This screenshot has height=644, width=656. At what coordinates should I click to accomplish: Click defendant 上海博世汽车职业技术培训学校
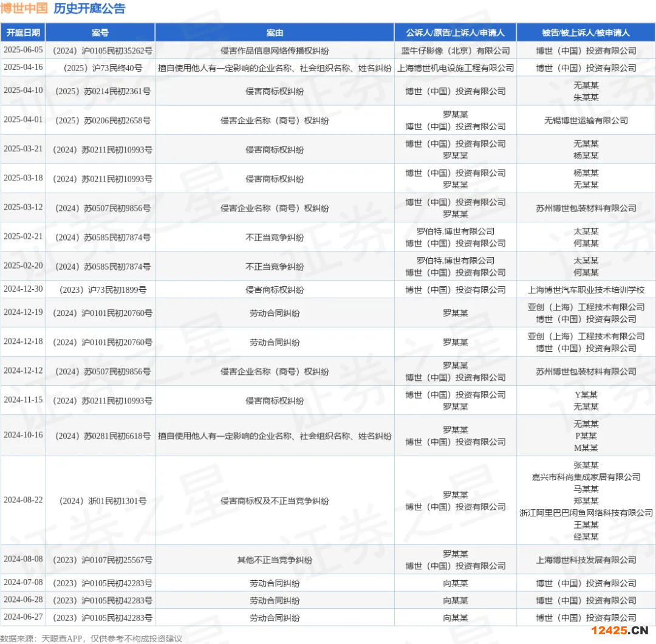(x=586, y=290)
